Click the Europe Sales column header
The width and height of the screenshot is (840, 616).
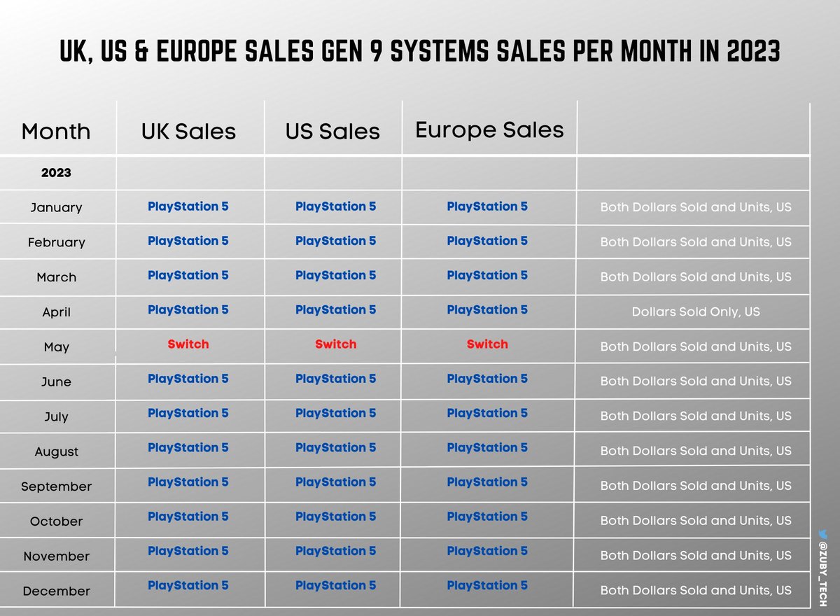(489, 129)
